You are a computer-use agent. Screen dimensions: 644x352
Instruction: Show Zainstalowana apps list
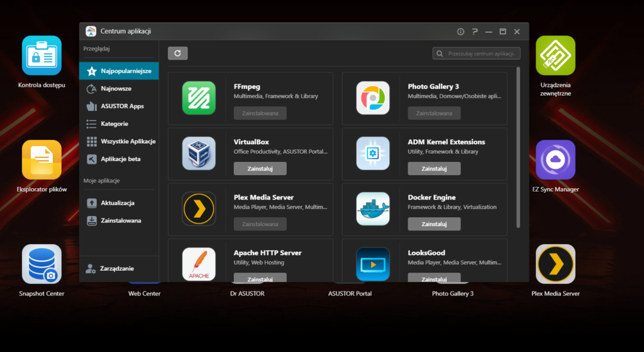(119, 220)
